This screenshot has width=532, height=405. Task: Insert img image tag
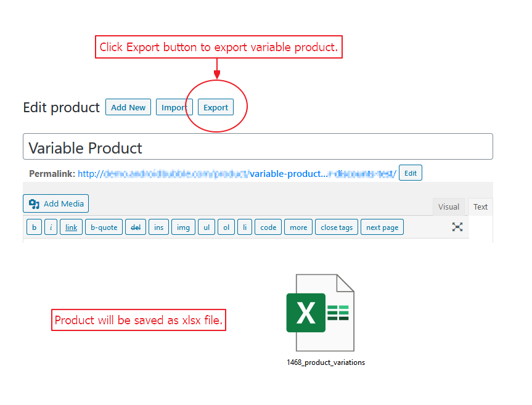pyautogui.click(x=183, y=227)
